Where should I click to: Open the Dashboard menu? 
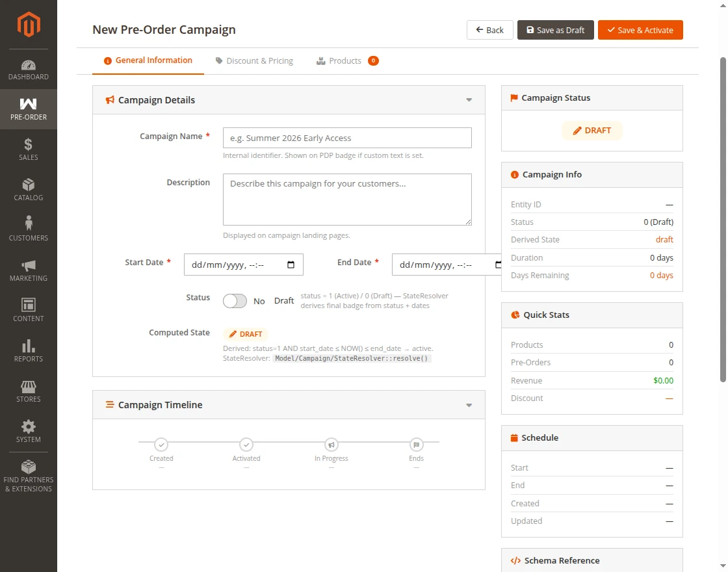(x=29, y=70)
